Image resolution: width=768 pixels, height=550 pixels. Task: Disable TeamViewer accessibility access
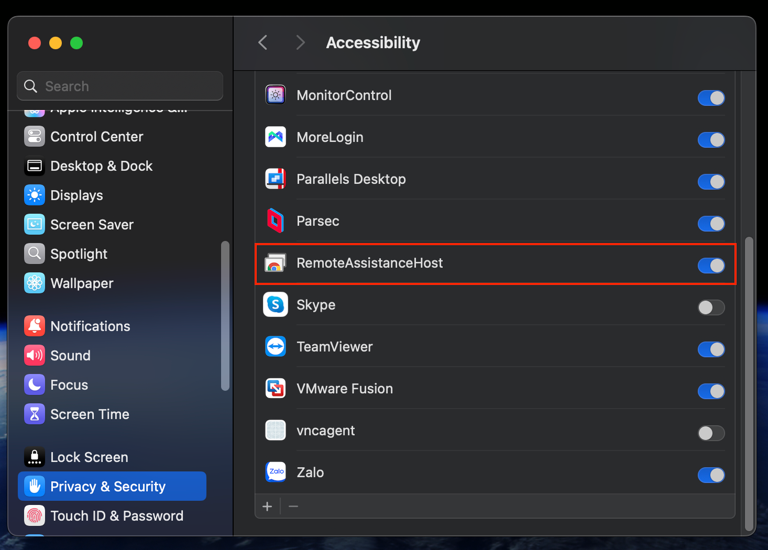click(710, 349)
